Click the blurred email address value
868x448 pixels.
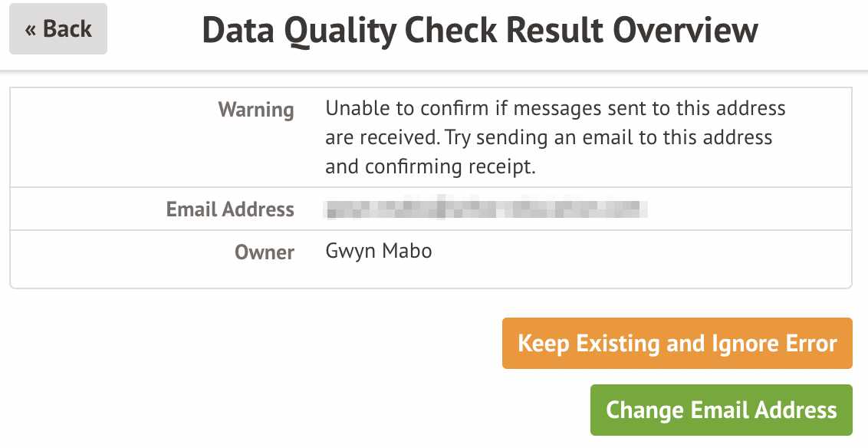[485, 209]
